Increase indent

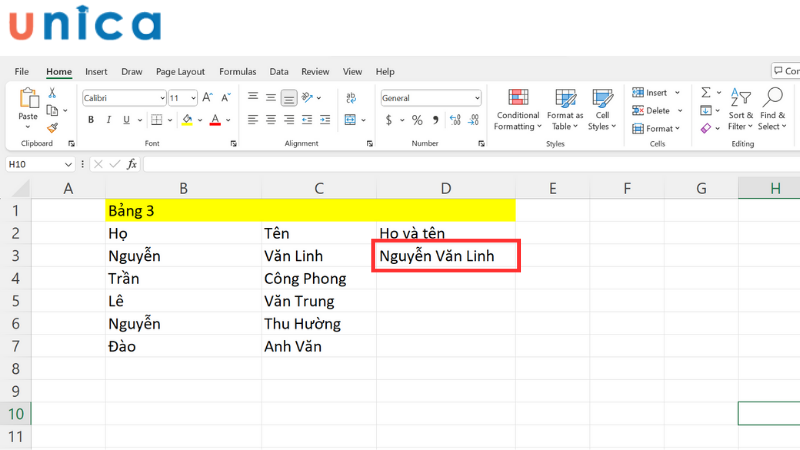point(325,120)
